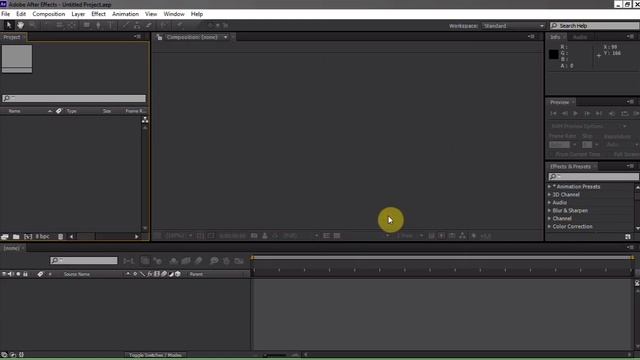This screenshot has height=360, width=640.
Task: Click the Source Name column header
Action: (x=77, y=274)
